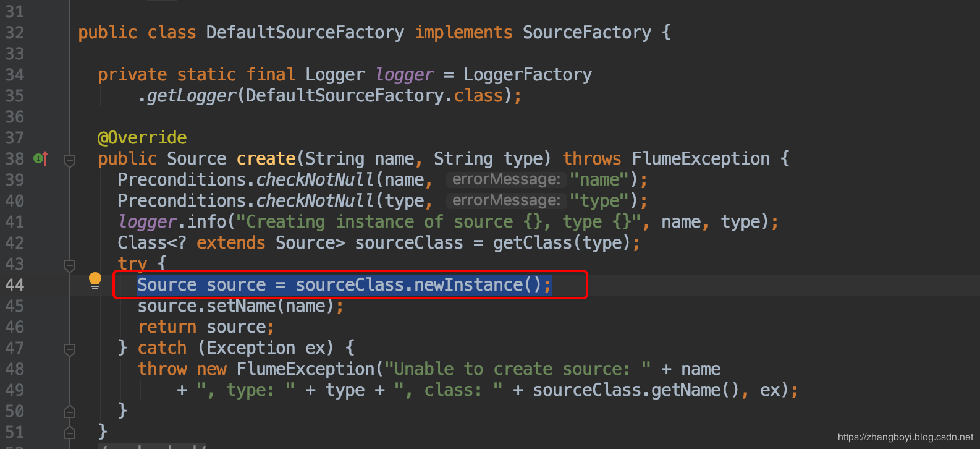Click line number 32 in the gutter
Image resolution: width=980 pixels, height=449 pixels.
(x=15, y=33)
